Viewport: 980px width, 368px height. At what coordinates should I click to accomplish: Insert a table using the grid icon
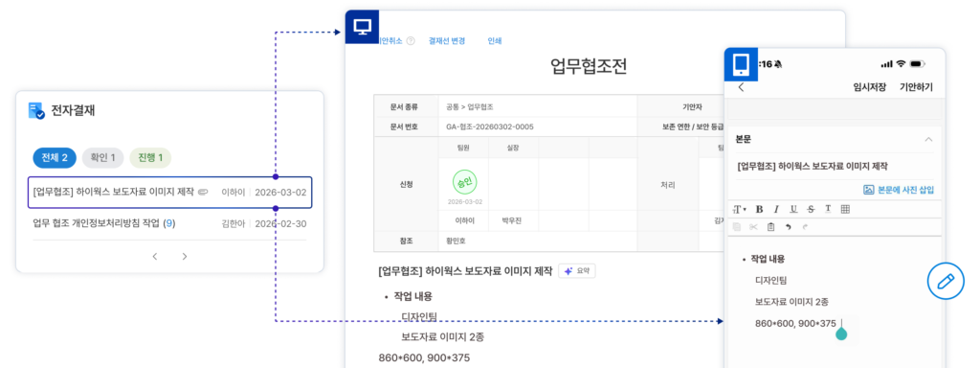pyautogui.click(x=845, y=209)
